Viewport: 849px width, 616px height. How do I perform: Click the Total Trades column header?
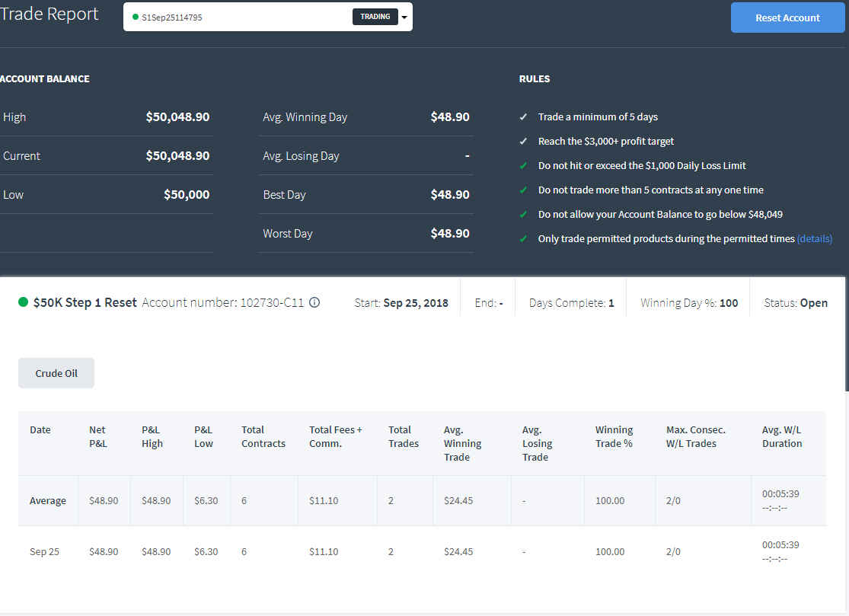404,436
